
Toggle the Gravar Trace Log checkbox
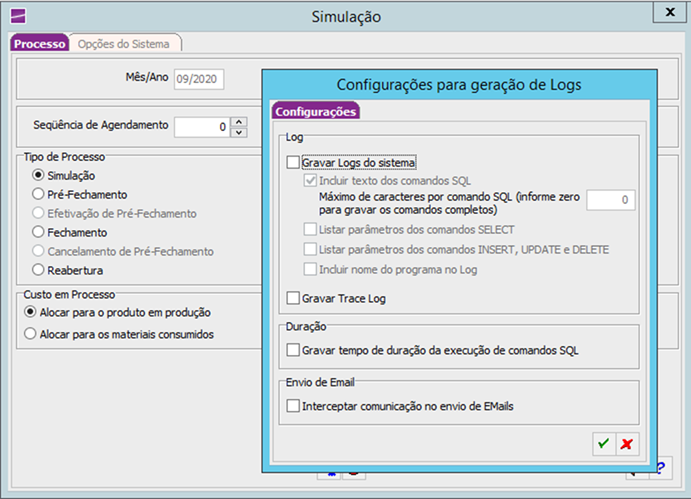pyautogui.click(x=293, y=298)
